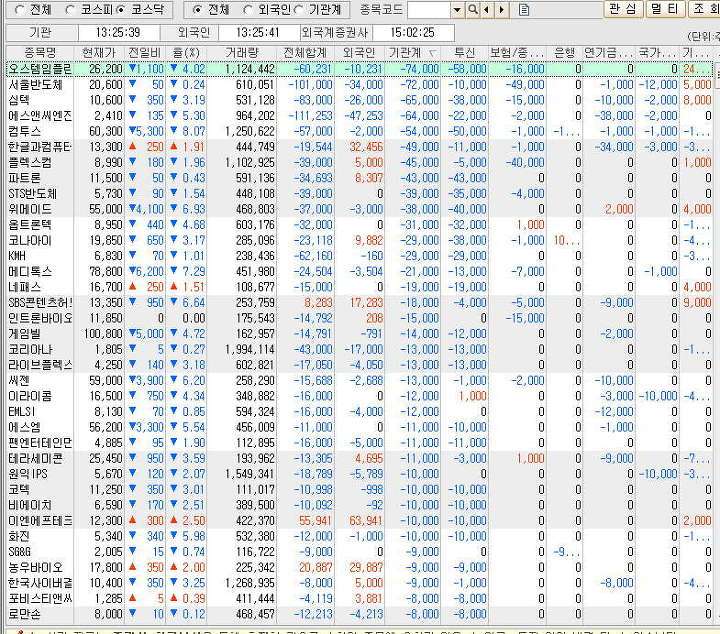Screen dimensions: 720x634
Task: Select the 한글과컴퓨터 stock name
Action: (x=40, y=147)
